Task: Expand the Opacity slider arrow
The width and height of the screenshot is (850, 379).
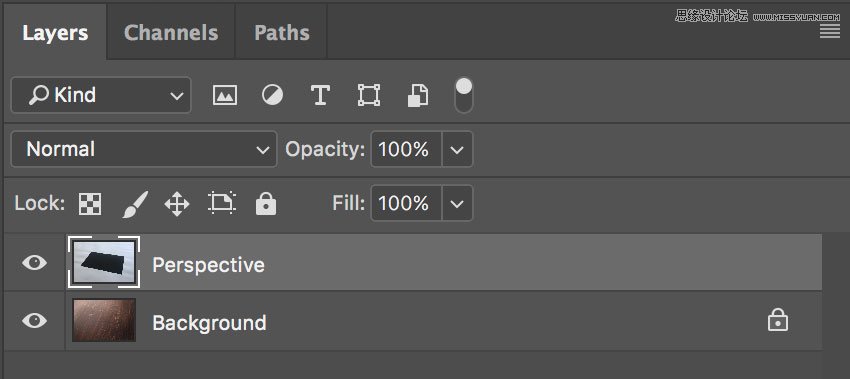Action: (x=457, y=149)
